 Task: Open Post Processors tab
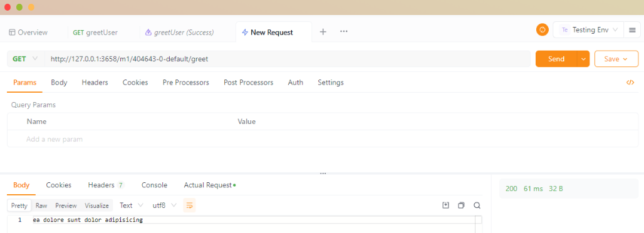tap(249, 83)
